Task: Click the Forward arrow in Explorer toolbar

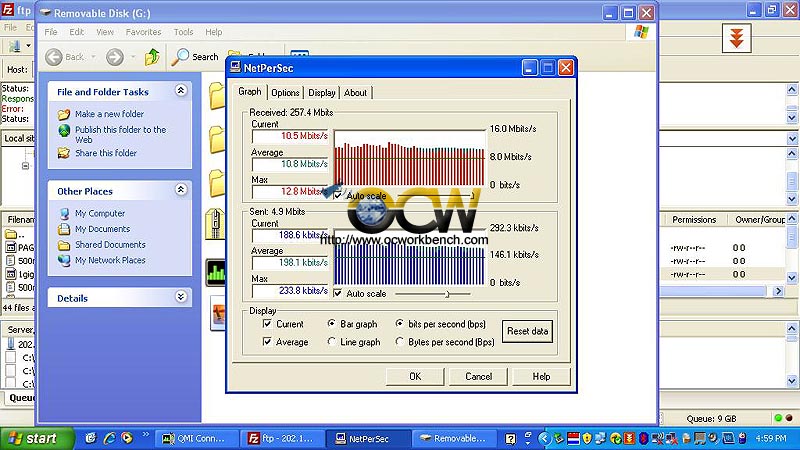Action: click(x=115, y=57)
